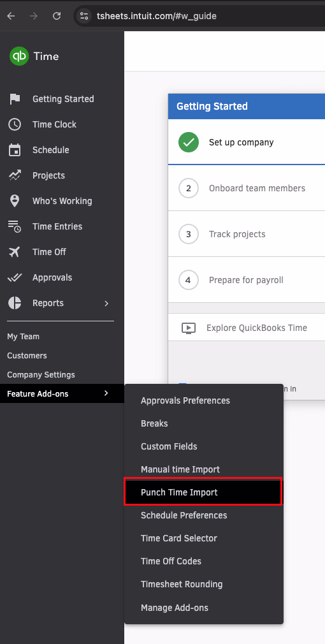
Task: Click the Getting Started flag icon
Action: (x=15, y=99)
